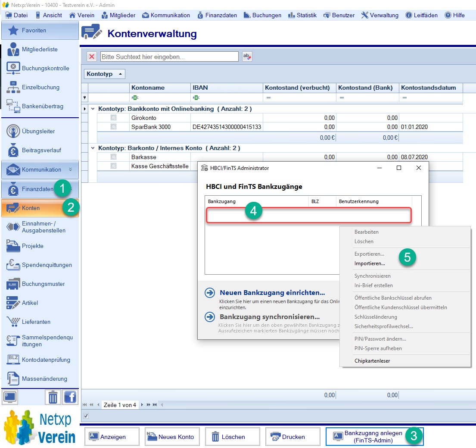Check the Girokonto row checkbox
The height and width of the screenshot is (448, 476).
coord(113,118)
